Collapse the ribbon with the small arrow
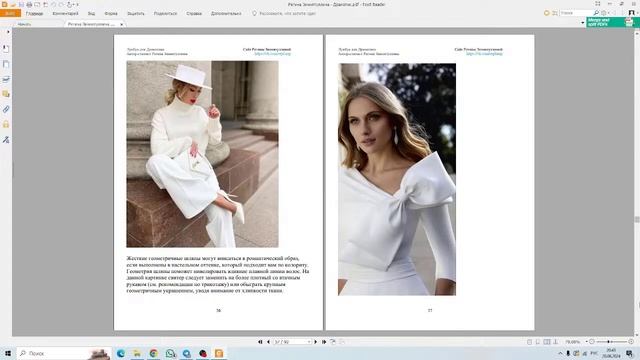 click(x=582, y=23)
